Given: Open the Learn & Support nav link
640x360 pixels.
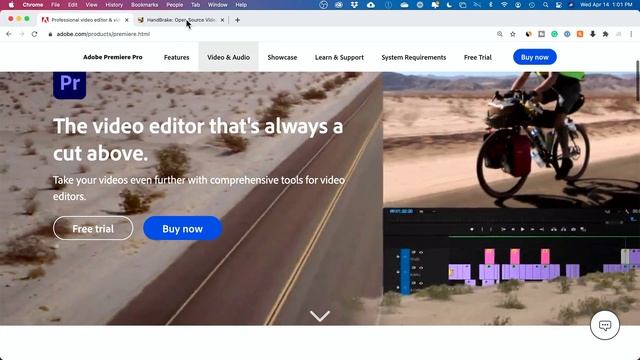Looking at the screenshot, I should tap(339, 58).
